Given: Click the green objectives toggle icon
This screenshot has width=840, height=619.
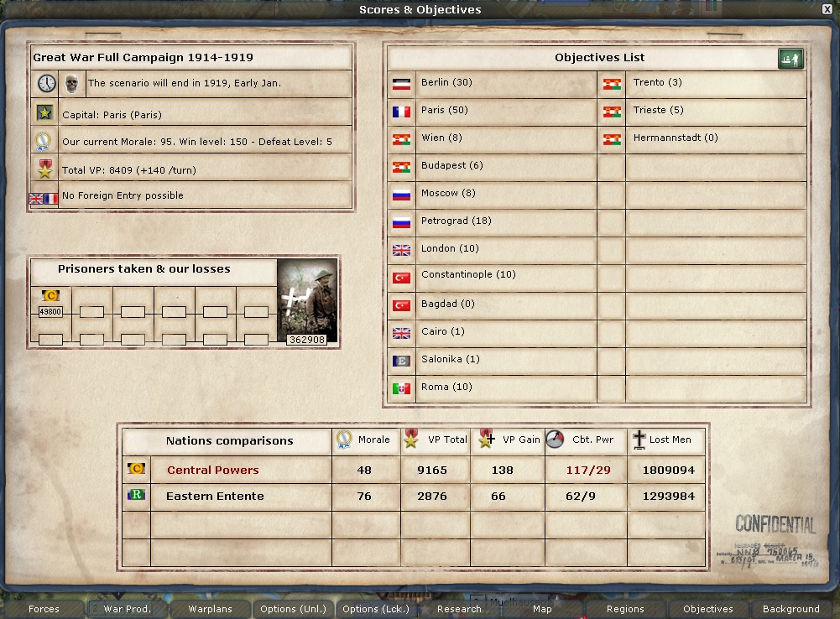Looking at the screenshot, I should (x=790, y=59).
